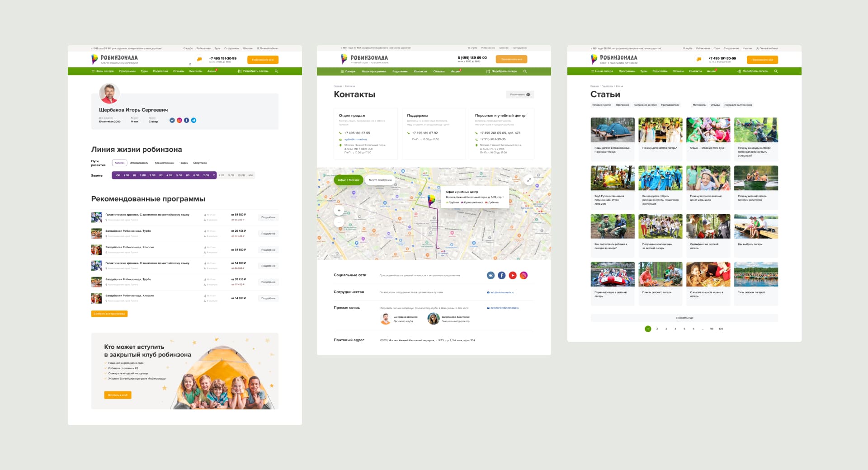Select rank 7 ЛВ on purple progress bar

click(206, 175)
